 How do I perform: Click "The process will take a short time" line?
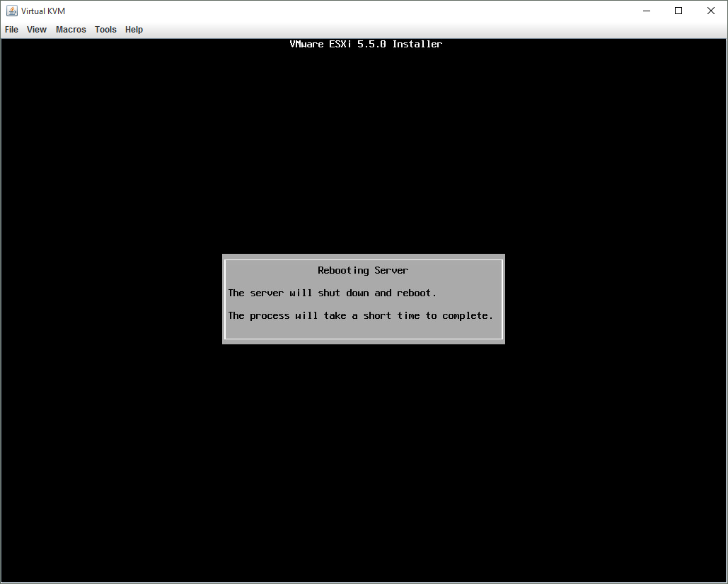tap(360, 315)
